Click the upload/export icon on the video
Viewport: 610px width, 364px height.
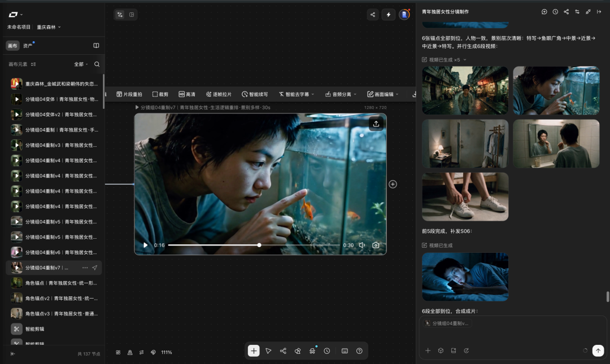click(x=376, y=124)
